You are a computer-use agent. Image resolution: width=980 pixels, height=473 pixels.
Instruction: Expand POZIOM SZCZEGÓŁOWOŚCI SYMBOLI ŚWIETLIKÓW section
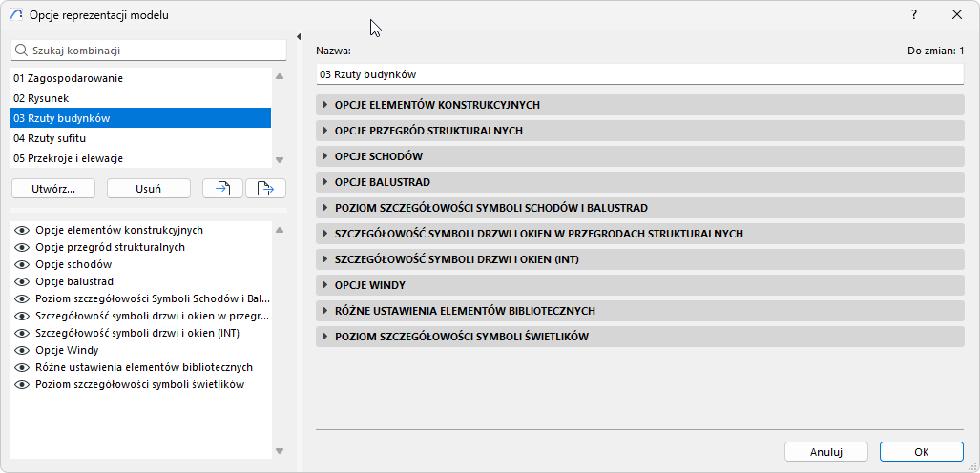[640, 337]
